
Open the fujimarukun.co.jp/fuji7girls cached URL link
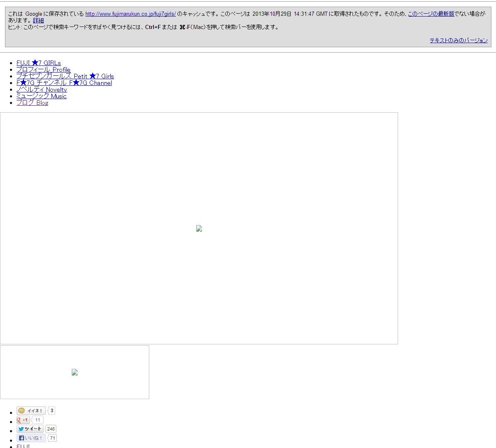point(130,14)
